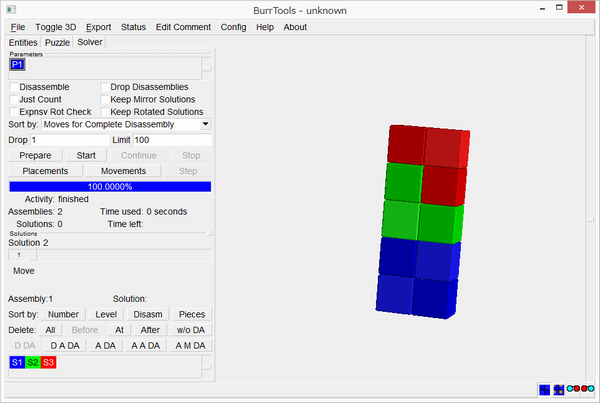Click the Drop value input field
Viewport: 600px width, 403px height.
pyautogui.click(x=70, y=140)
